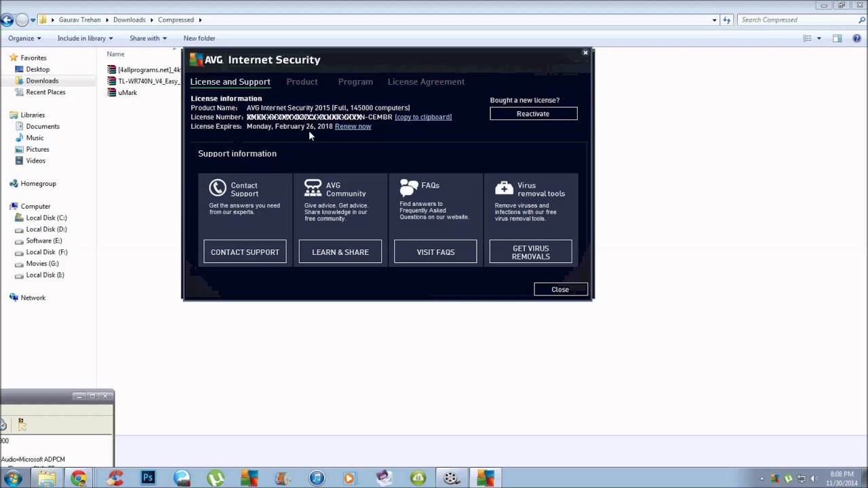
Task: Select Desktop in Favorites
Action: point(37,69)
